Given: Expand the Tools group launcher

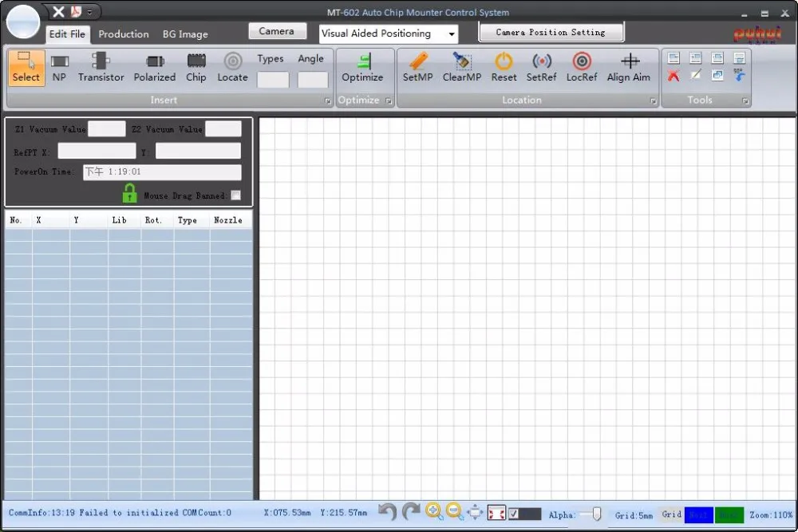Looking at the screenshot, I should click(745, 100).
